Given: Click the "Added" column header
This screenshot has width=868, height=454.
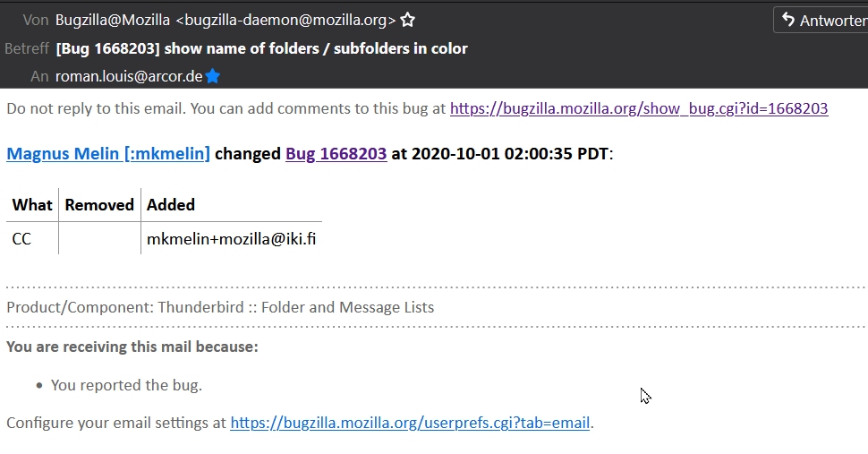Looking at the screenshot, I should click(x=171, y=205).
